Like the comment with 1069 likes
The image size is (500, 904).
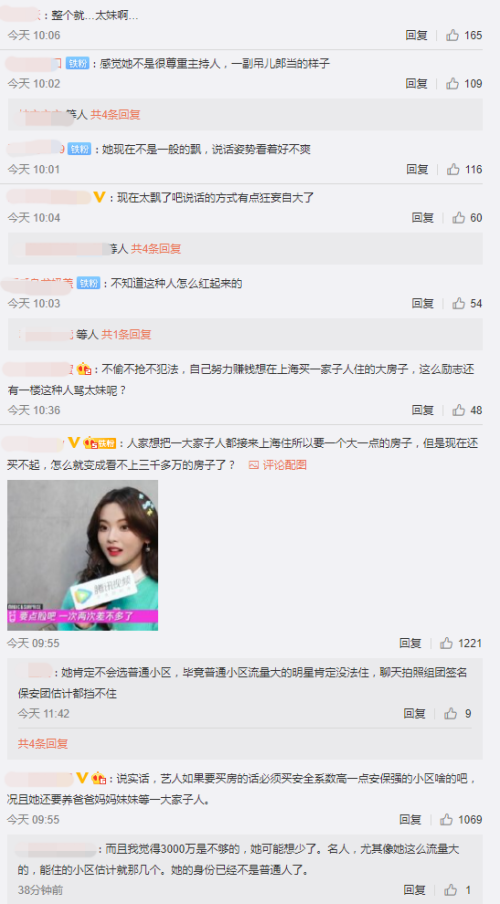446,819
